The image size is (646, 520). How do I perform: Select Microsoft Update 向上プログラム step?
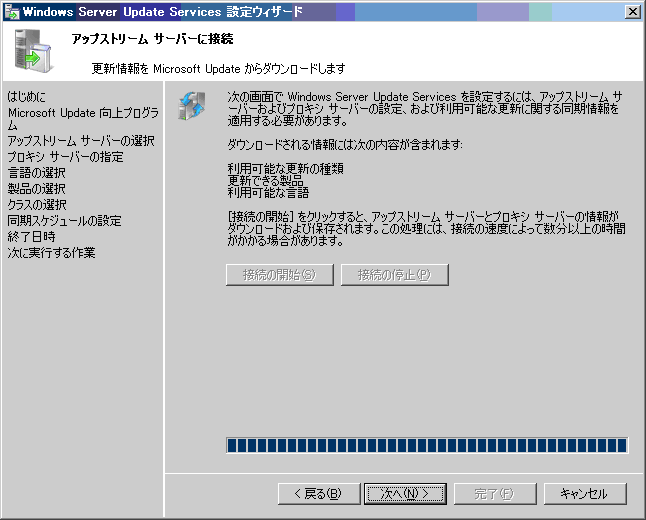[x=83, y=119]
